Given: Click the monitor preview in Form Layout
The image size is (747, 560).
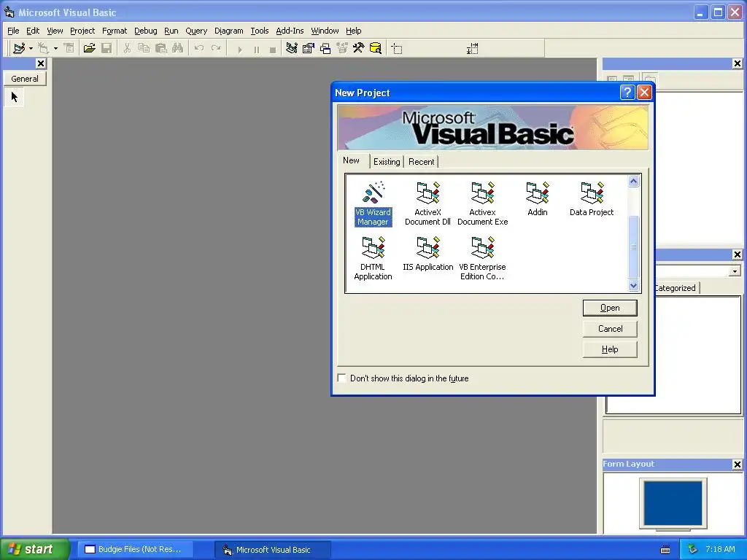Looking at the screenshot, I should 673,503.
